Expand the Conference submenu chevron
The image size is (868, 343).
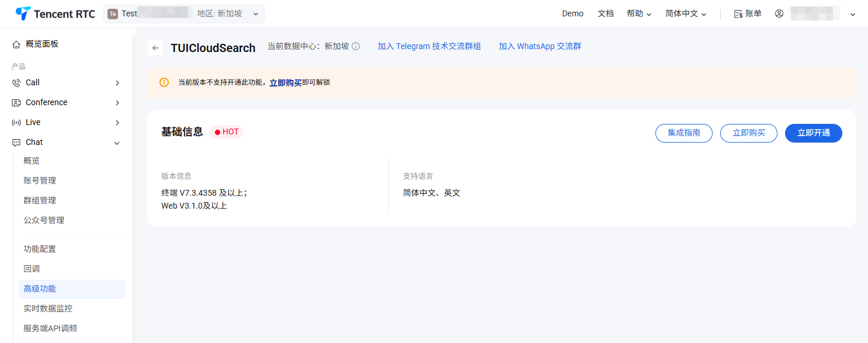coord(117,103)
